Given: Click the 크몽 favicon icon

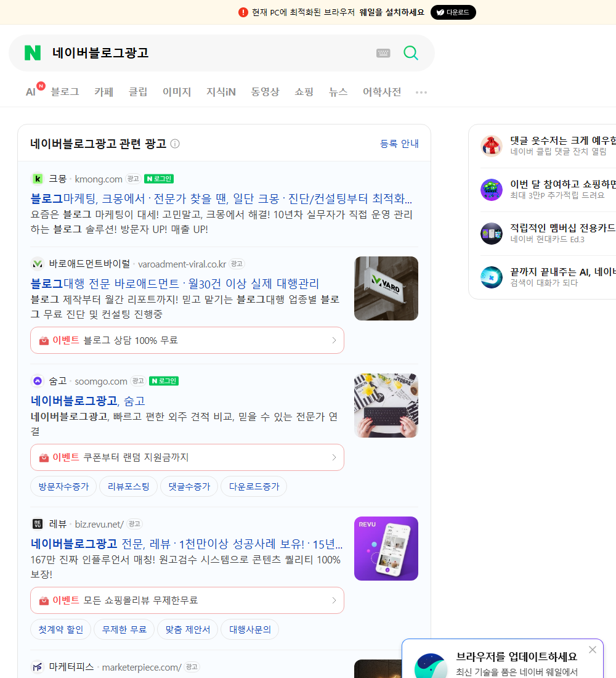Looking at the screenshot, I should (38, 179).
